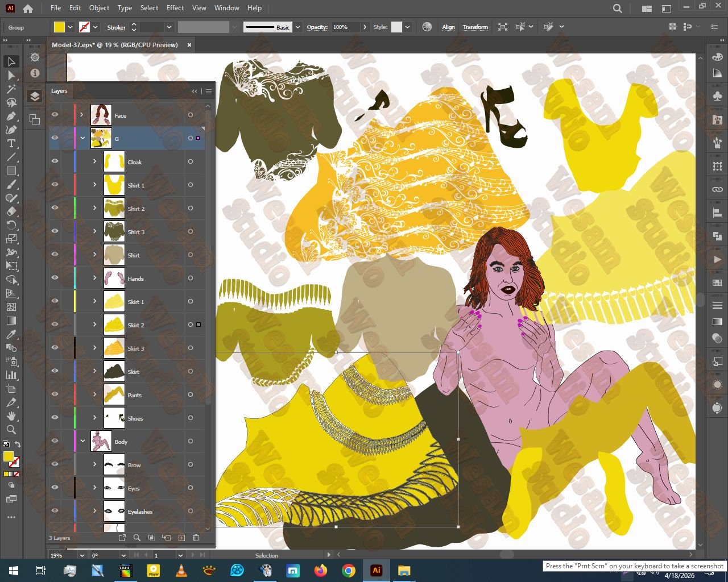This screenshot has height=582, width=728.
Task: Expand the Face layer
Action: pos(82,115)
